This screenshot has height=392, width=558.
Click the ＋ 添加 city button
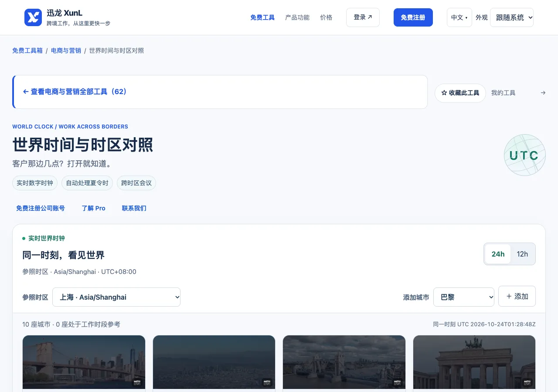tap(517, 296)
